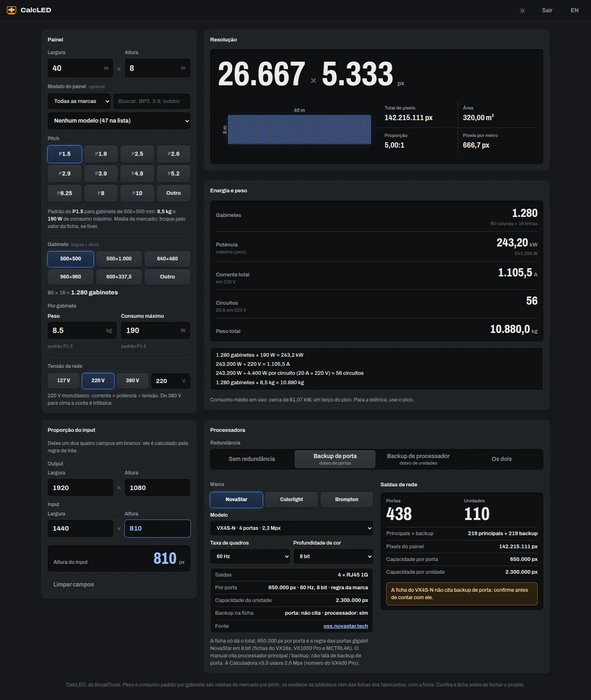Toggle the light theme sun icon

point(522,11)
